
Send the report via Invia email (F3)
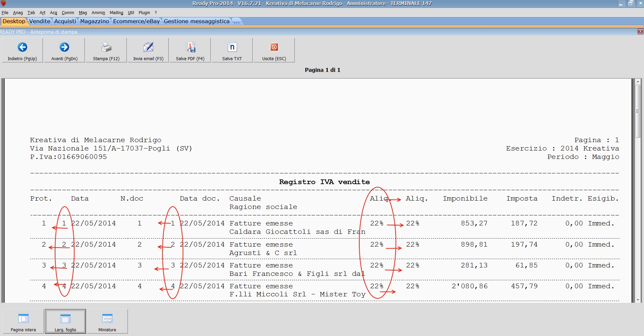(148, 50)
